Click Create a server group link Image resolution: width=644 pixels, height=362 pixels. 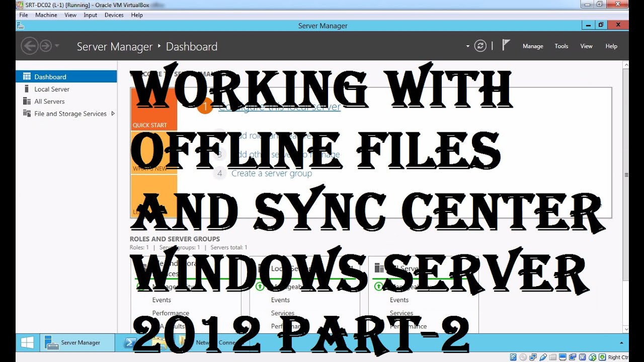pyautogui.click(x=272, y=173)
